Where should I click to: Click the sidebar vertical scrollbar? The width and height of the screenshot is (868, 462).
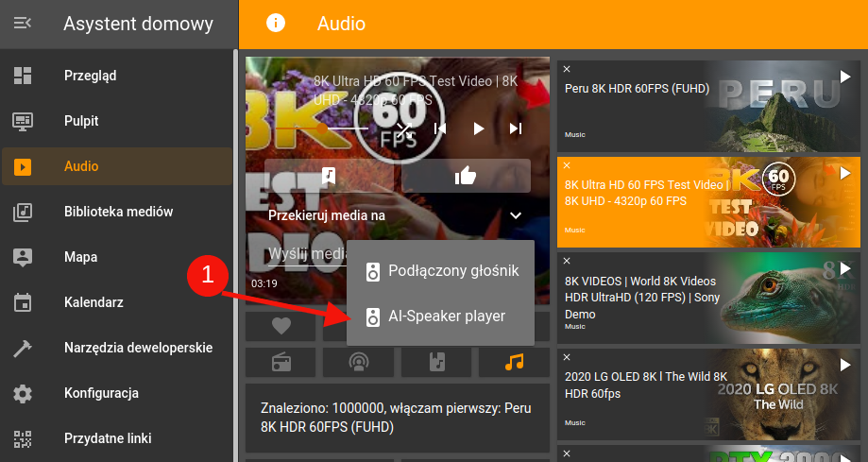point(236,255)
